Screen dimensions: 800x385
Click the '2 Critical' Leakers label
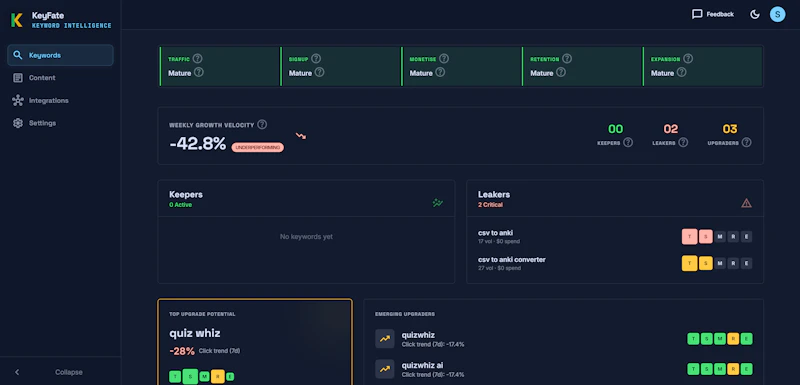[x=490, y=205]
